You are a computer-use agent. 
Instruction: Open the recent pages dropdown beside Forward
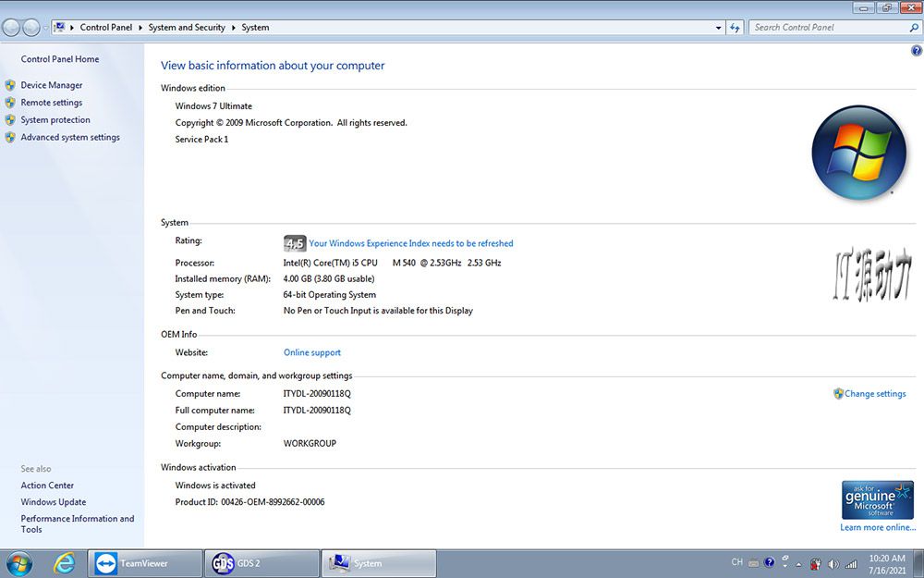coord(45,28)
